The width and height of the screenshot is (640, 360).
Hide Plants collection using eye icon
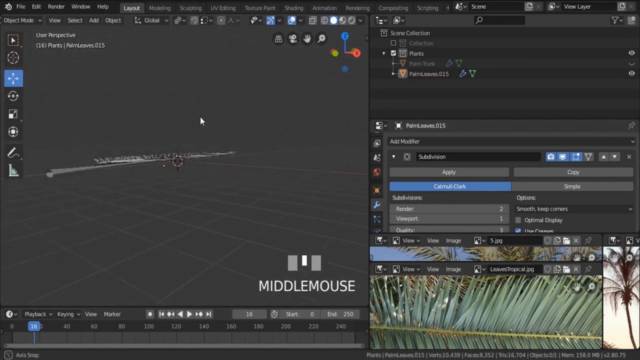click(631, 53)
